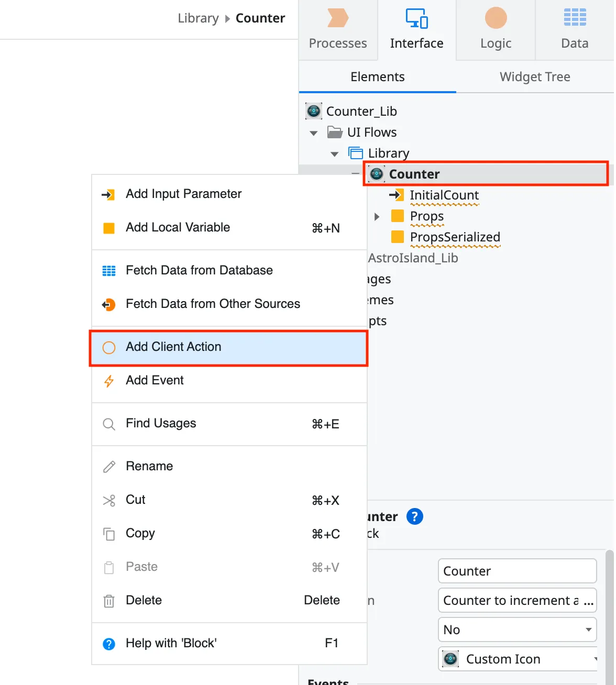Click the Find Usages magnifier icon
This screenshot has width=616, height=685.
(108, 424)
